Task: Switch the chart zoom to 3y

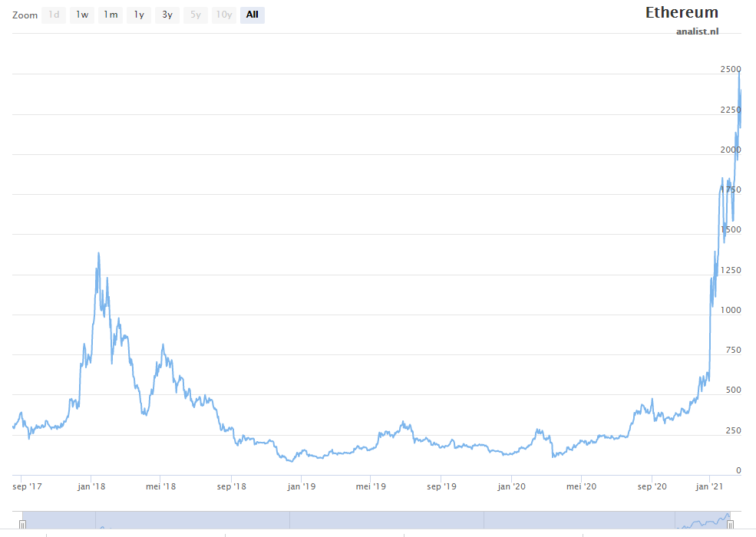Action: (x=167, y=15)
